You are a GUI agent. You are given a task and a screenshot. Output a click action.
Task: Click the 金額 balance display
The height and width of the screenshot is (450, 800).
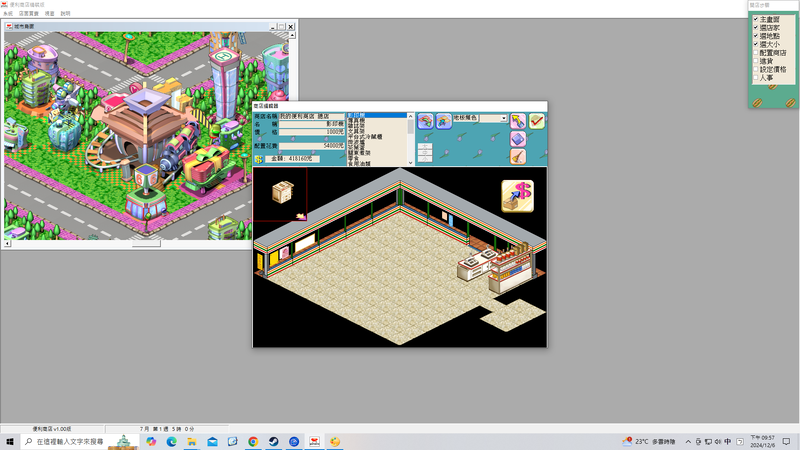(x=292, y=159)
